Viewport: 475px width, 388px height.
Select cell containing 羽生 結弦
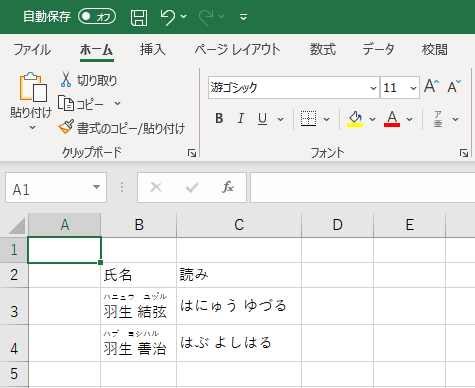click(x=139, y=306)
